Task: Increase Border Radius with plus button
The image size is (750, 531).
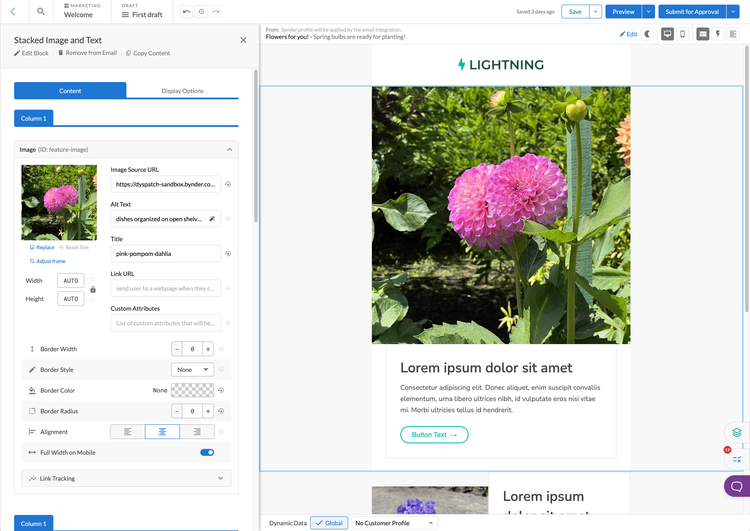Action: 208,411
